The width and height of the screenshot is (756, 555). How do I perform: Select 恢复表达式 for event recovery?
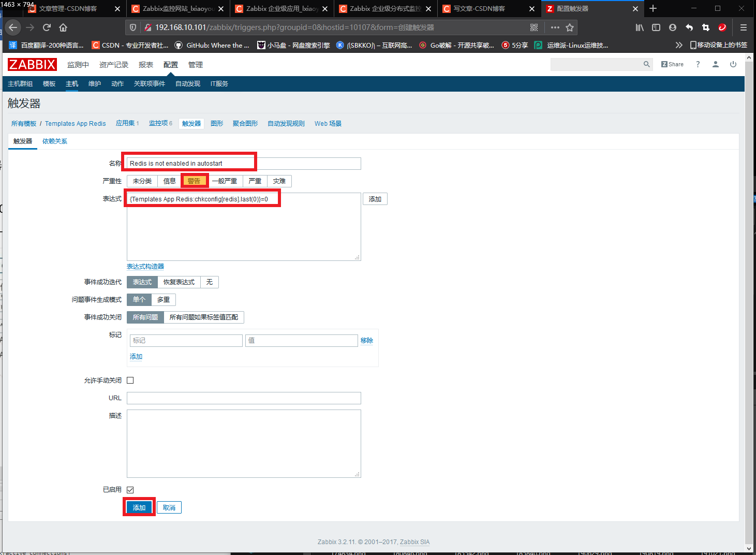tap(179, 282)
